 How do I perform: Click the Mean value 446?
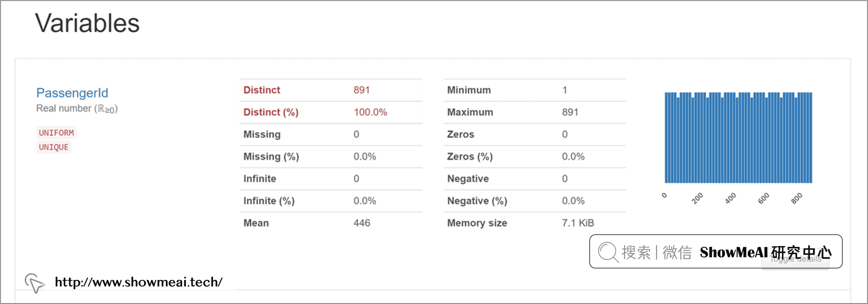361,223
